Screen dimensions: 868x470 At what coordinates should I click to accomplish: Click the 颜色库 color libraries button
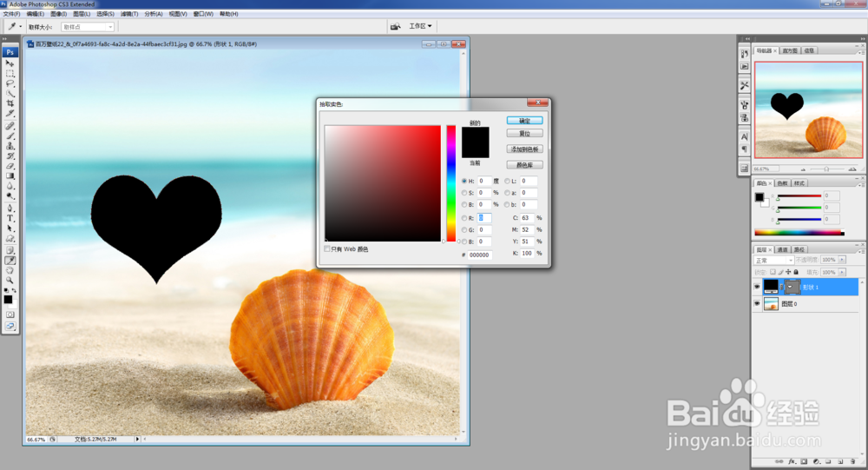(524, 165)
